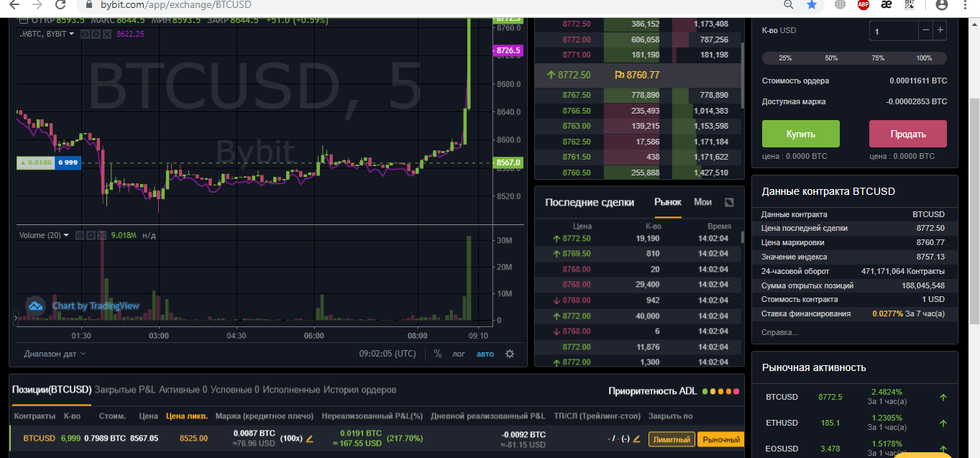Decrease quantity with the minus button

tap(925, 30)
